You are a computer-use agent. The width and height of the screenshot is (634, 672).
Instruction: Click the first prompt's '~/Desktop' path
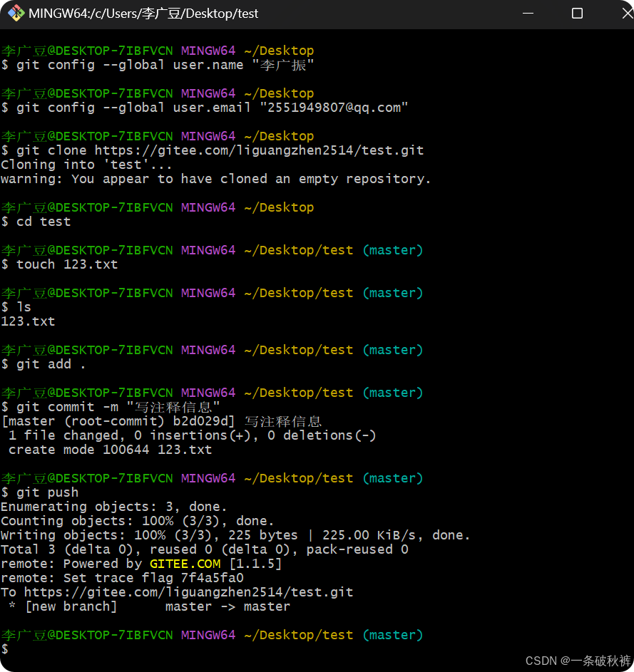coord(279,51)
